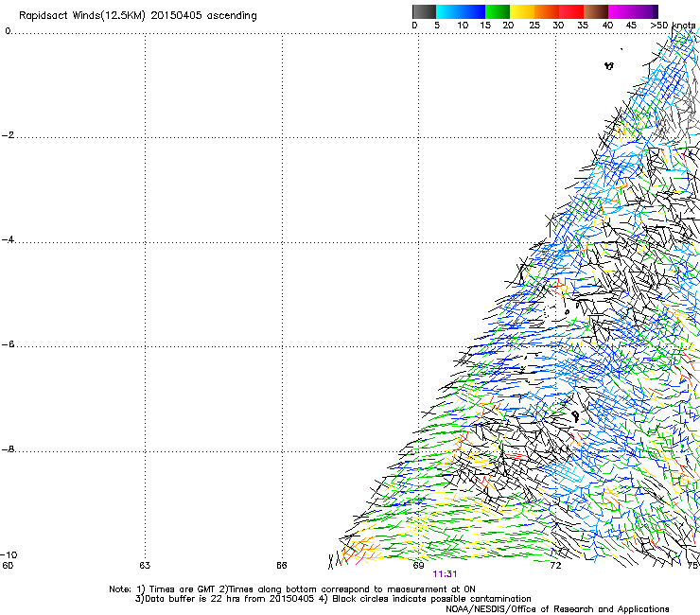The image size is (700, 615).
Task: Click the black contamination circle near latitude -7
Action: pos(575,415)
